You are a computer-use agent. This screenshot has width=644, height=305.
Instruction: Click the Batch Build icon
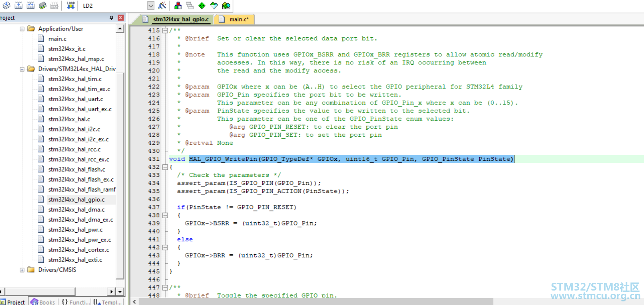click(x=43, y=6)
